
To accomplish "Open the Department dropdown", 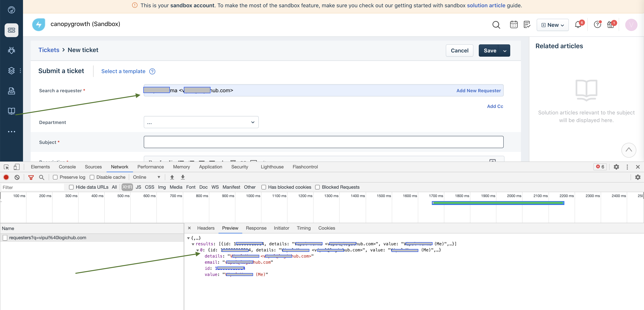I will [201, 122].
